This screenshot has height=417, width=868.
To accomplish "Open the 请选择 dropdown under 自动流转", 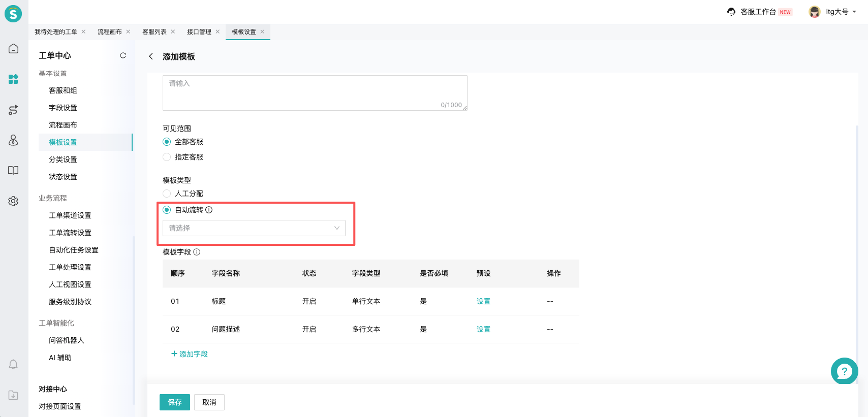I will (x=254, y=228).
